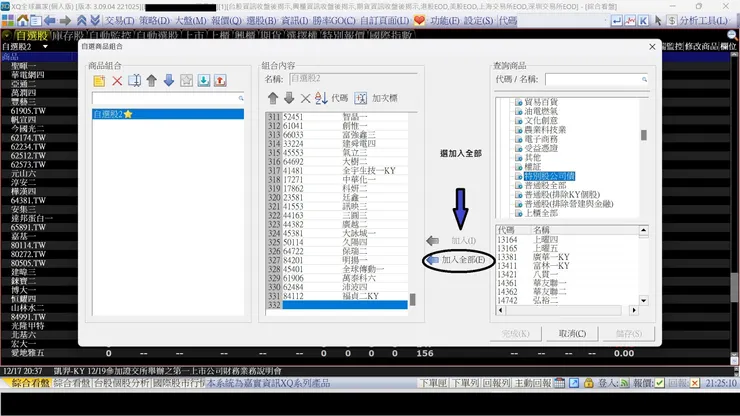
Task: Click the calendar icon in status bar
Action: (559, 383)
